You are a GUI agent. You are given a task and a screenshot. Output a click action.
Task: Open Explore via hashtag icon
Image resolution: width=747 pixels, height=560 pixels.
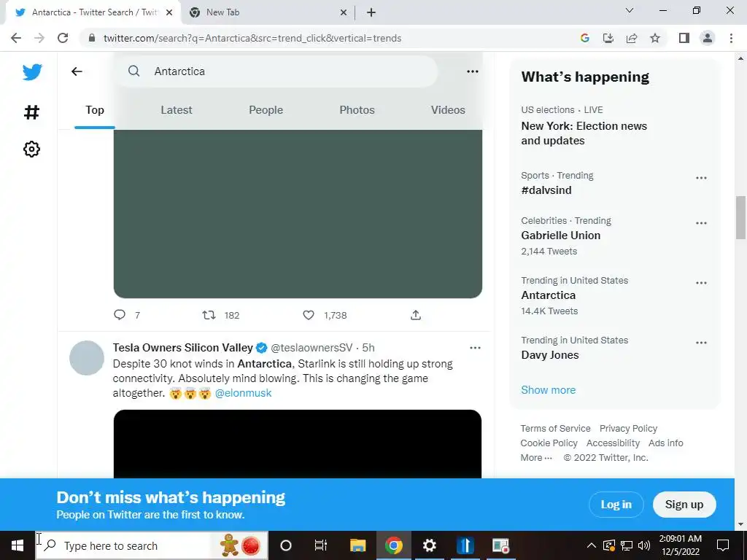point(31,112)
